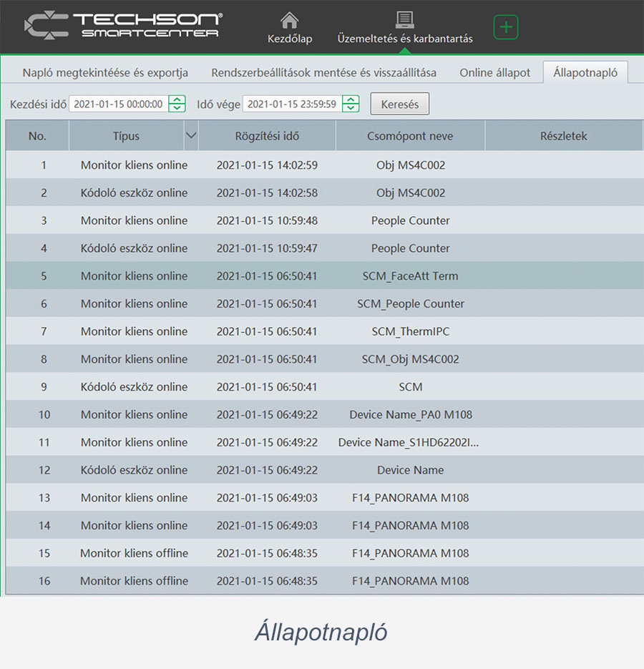The width and height of the screenshot is (644, 669).
Task: Select "Monitor kliens offline" in row 15
Action: (x=134, y=553)
